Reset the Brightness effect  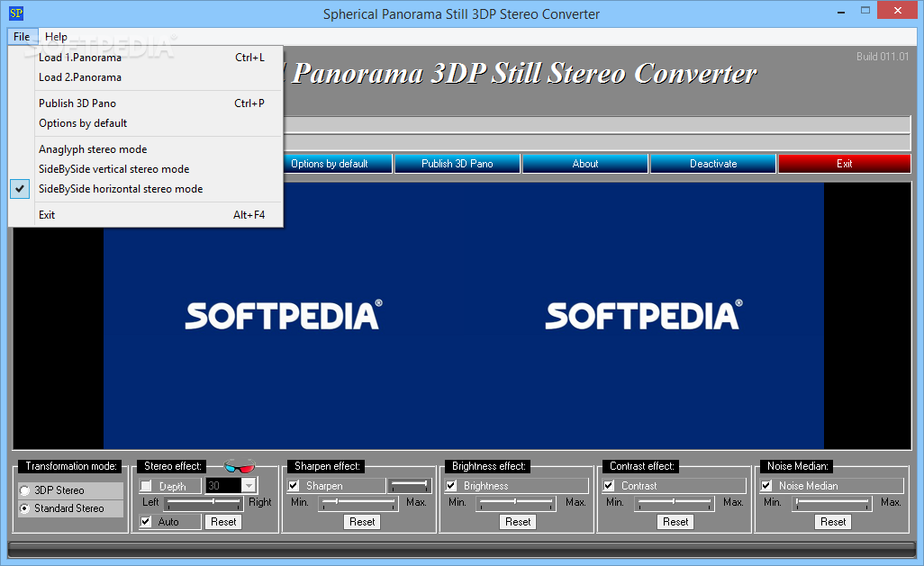point(518,522)
